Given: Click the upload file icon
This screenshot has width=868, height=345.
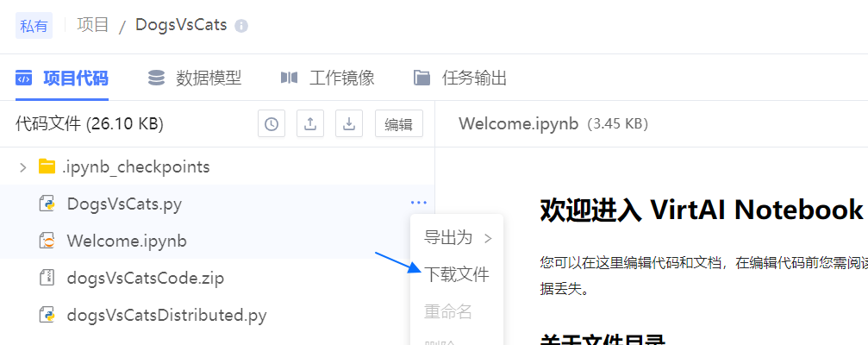Looking at the screenshot, I should coord(310,124).
